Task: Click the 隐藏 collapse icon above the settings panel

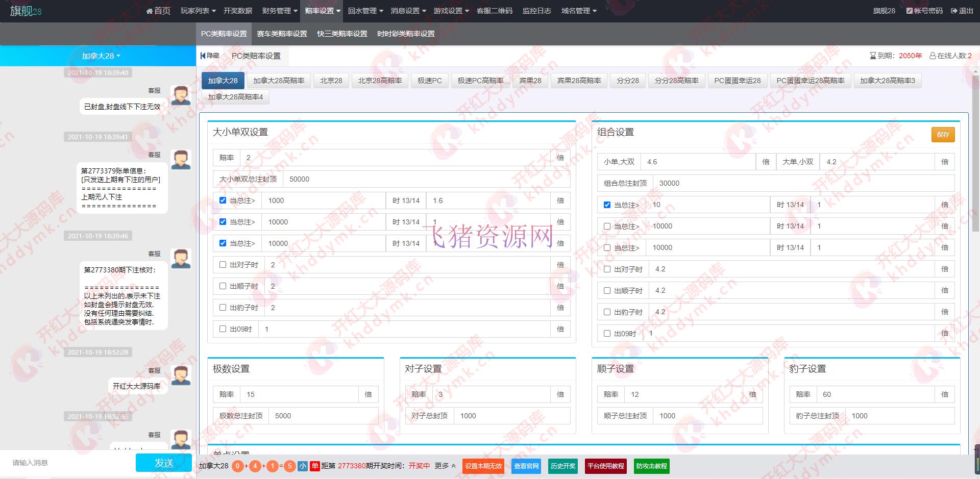Action: tap(203, 56)
